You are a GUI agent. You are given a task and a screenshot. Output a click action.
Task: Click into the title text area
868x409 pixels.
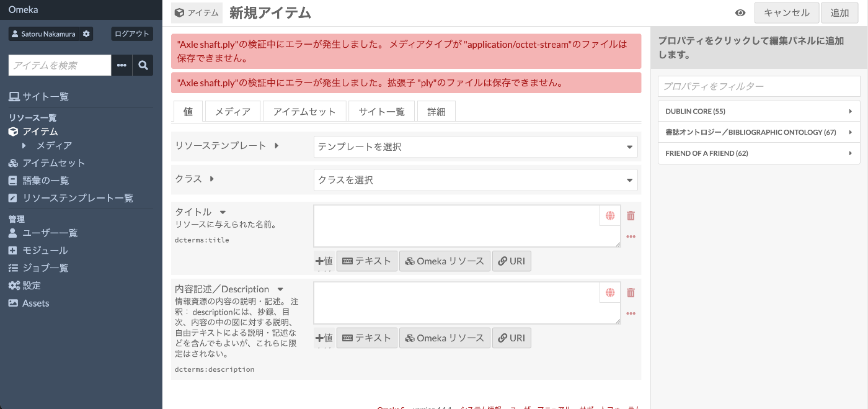467,227
